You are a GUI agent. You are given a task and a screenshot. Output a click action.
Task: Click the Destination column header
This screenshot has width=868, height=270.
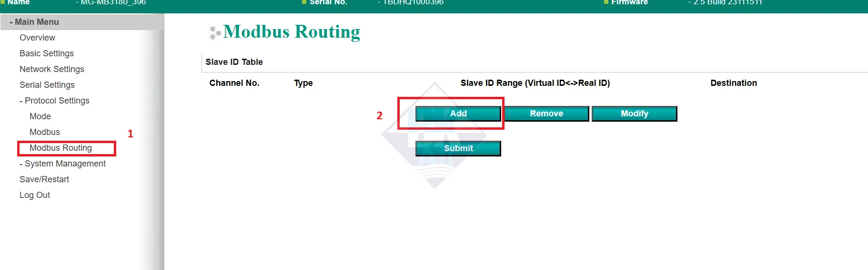pyautogui.click(x=734, y=83)
